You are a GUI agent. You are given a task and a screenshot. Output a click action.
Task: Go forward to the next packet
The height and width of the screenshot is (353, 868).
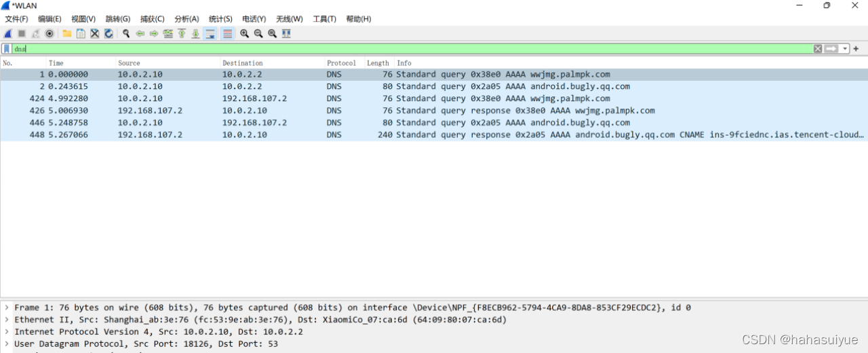pyautogui.click(x=154, y=33)
